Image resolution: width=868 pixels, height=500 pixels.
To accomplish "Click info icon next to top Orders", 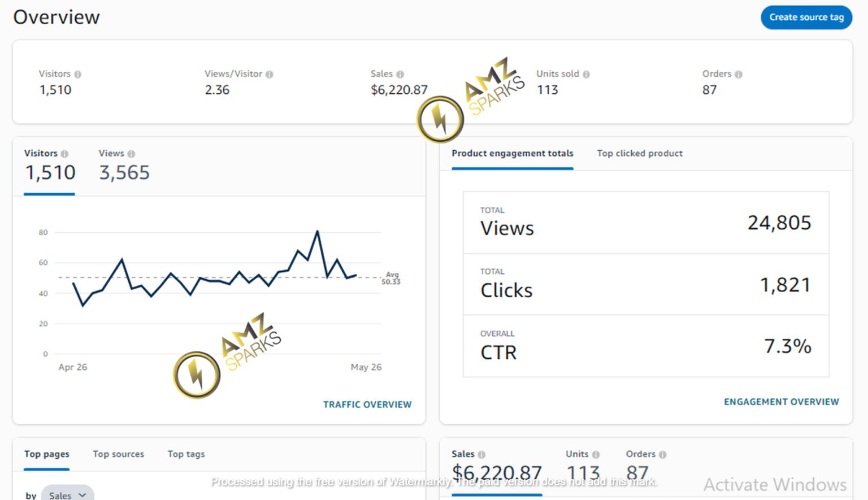I will 739,74.
